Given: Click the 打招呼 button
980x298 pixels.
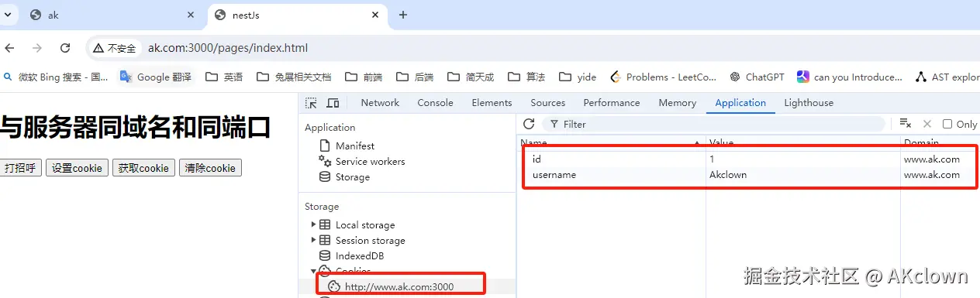Looking at the screenshot, I should [x=21, y=168].
